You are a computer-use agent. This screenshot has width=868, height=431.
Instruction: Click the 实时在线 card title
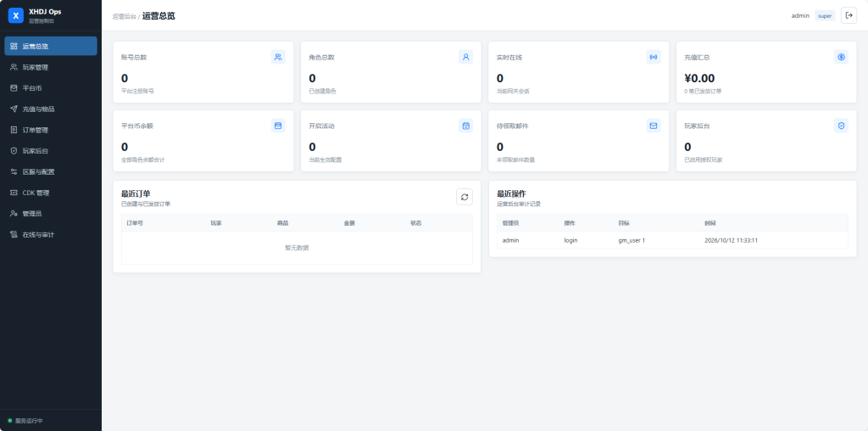(x=509, y=57)
